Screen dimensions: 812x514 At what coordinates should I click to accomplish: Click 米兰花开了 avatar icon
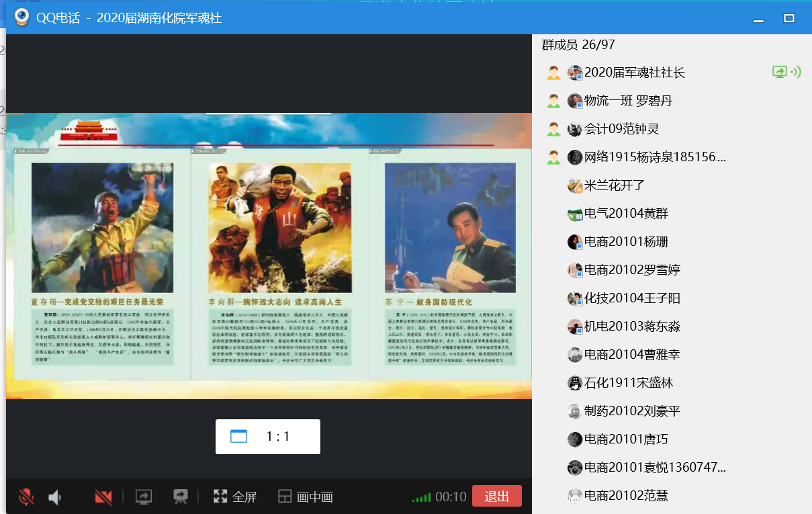click(574, 185)
